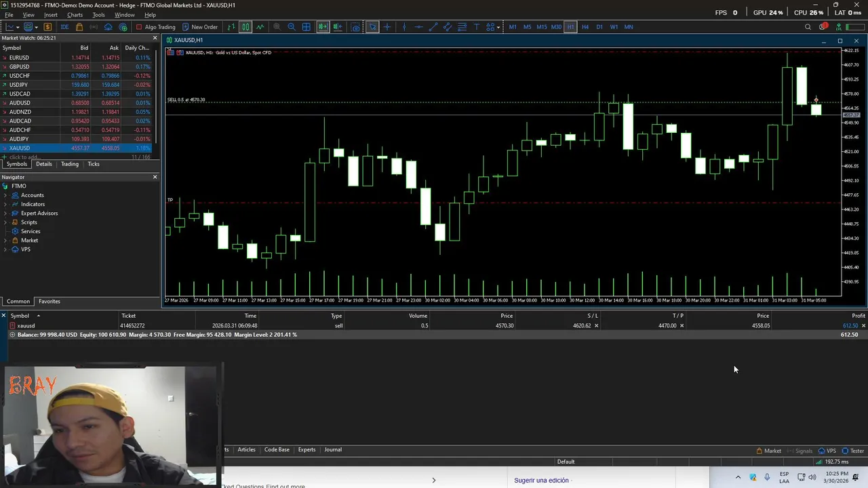Image resolution: width=868 pixels, height=488 pixels.
Task: Switch to M30 timeframe
Action: 556,27
